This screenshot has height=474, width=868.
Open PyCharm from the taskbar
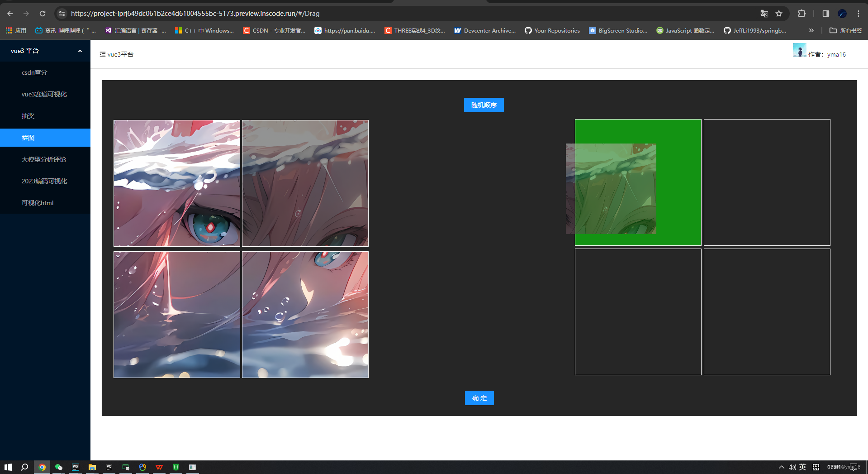pos(109,467)
